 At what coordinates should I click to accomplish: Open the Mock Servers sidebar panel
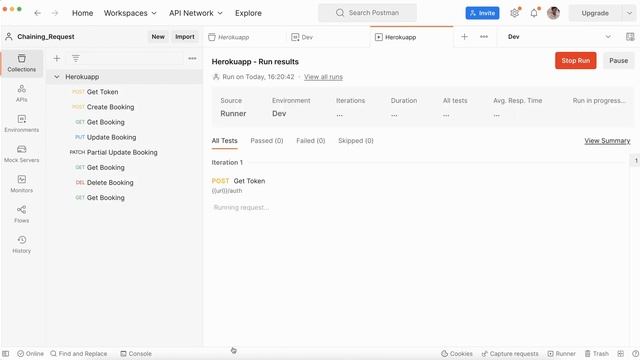(22, 153)
